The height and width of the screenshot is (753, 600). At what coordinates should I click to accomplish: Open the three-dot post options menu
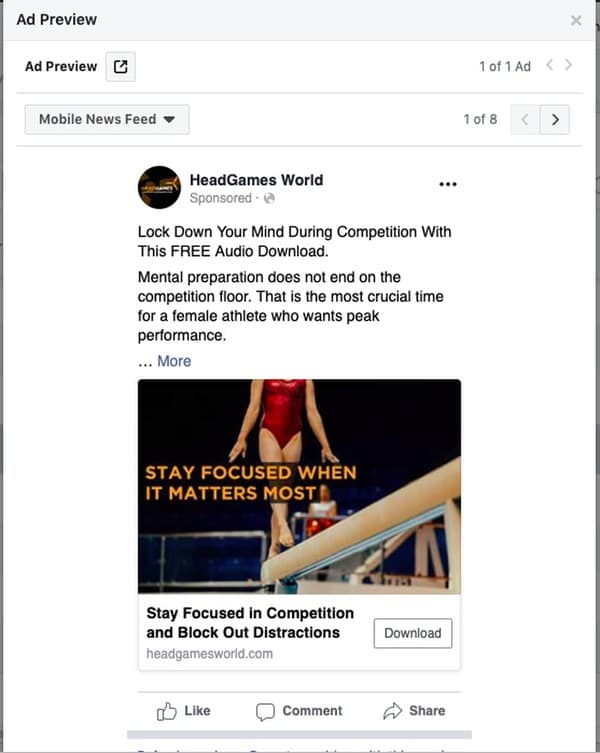point(447,184)
